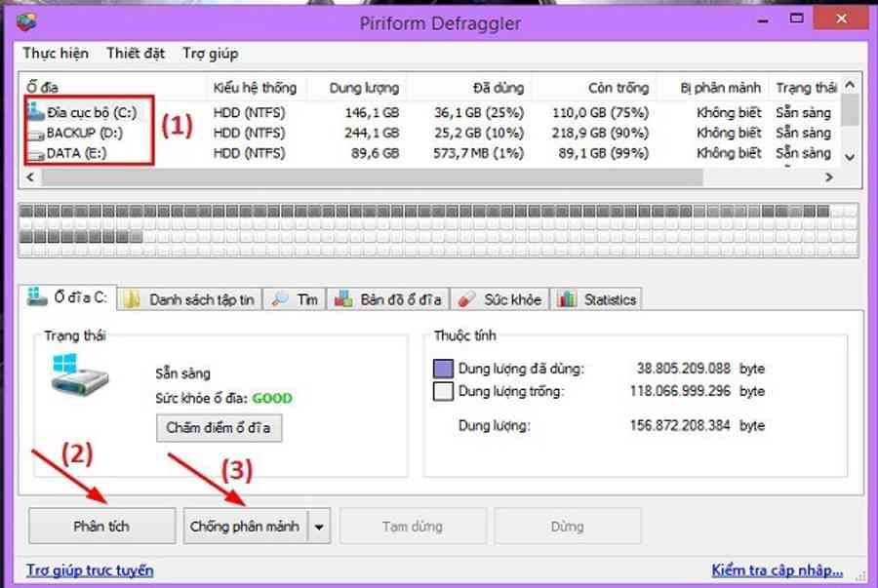Image resolution: width=878 pixels, height=588 pixels.
Task: Click the 118.066.999.296 free bytes value
Action: (680, 391)
